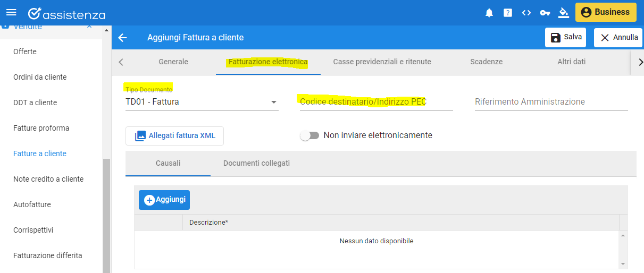This screenshot has width=644, height=273.
Task: Click the paint bucket theme icon
Action: coord(564,13)
